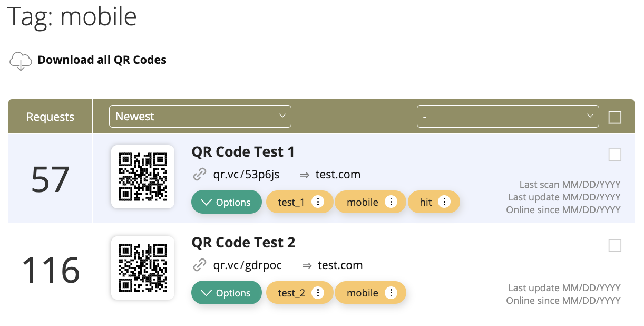Select the QR Code Test 1 checkbox
Image resolution: width=644 pixels, height=326 pixels.
click(614, 155)
